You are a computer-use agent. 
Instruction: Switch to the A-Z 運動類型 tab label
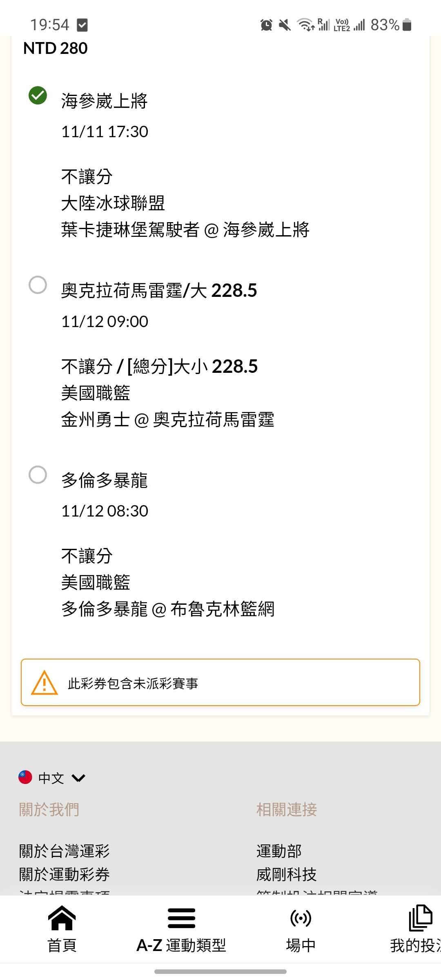tap(181, 945)
